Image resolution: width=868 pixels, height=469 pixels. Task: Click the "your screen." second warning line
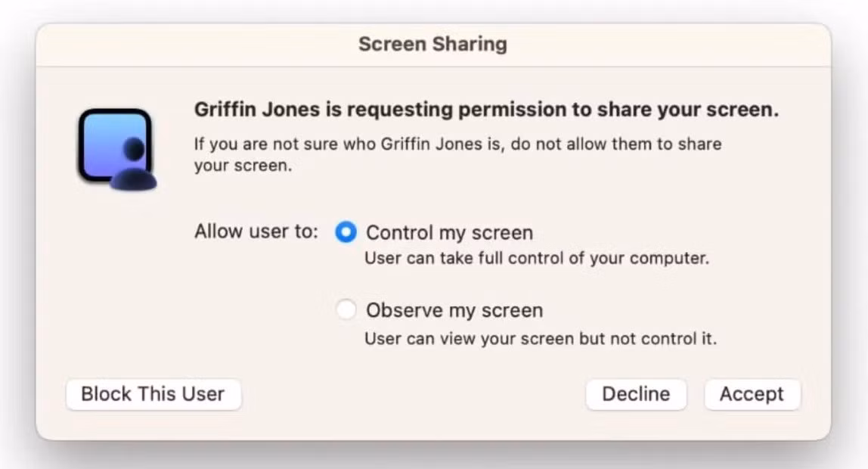[243, 166]
